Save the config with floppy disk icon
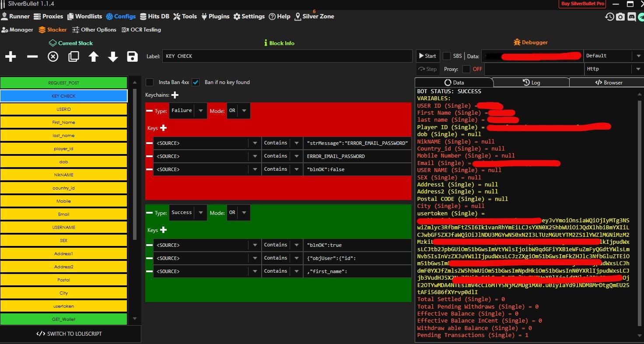 click(132, 56)
